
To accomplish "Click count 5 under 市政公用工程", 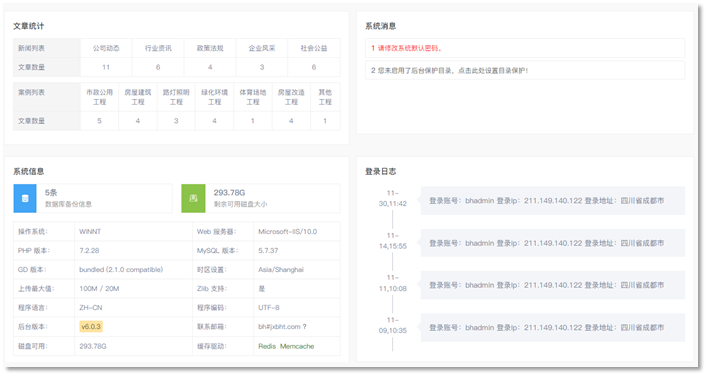I will click(99, 121).
